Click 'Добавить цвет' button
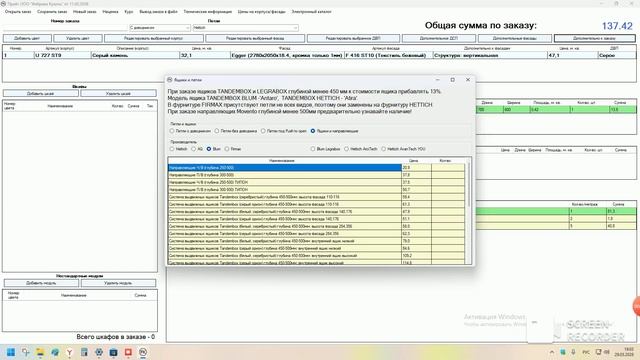The image size is (640, 360). pyautogui.click(x=27, y=38)
